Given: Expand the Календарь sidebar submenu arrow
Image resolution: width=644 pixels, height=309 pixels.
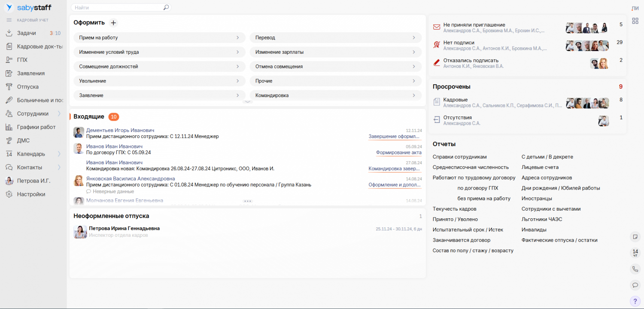Looking at the screenshot, I should pyautogui.click(x=59, y=154).
